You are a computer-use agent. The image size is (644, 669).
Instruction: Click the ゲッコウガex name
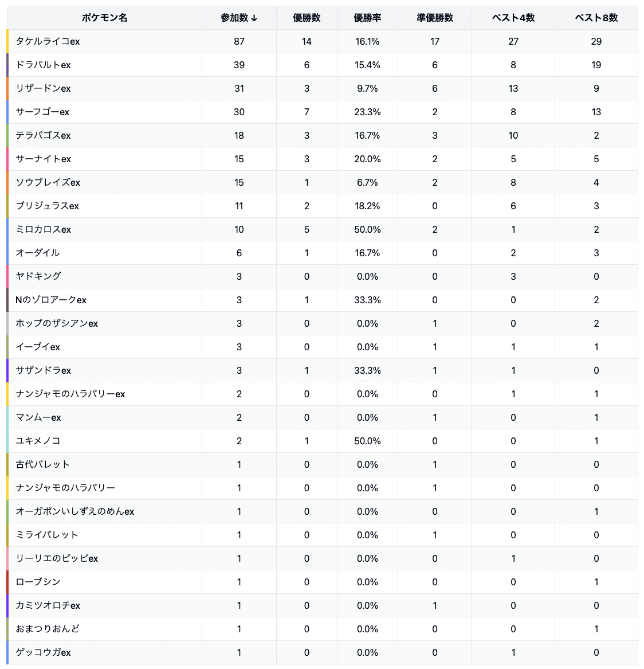click(43, 652)
